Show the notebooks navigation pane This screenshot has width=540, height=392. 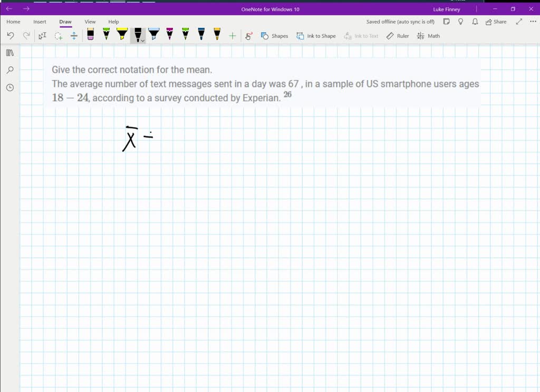click(x=9, y=53)
